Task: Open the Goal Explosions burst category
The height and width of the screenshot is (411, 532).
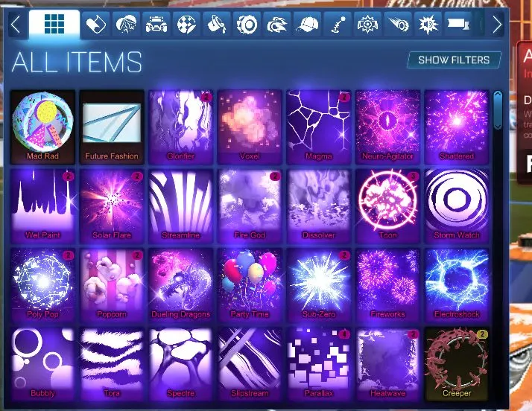Action: (x=428, y=25)
